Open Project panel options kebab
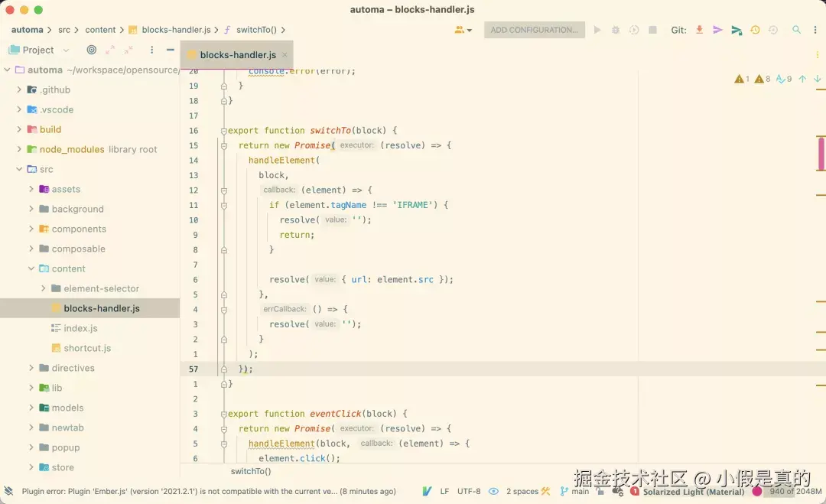 151,50
